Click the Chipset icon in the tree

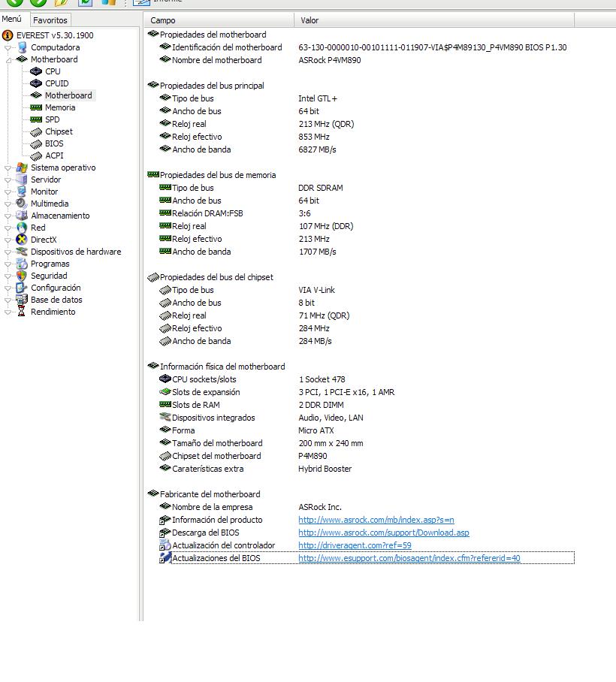point(35,131)
